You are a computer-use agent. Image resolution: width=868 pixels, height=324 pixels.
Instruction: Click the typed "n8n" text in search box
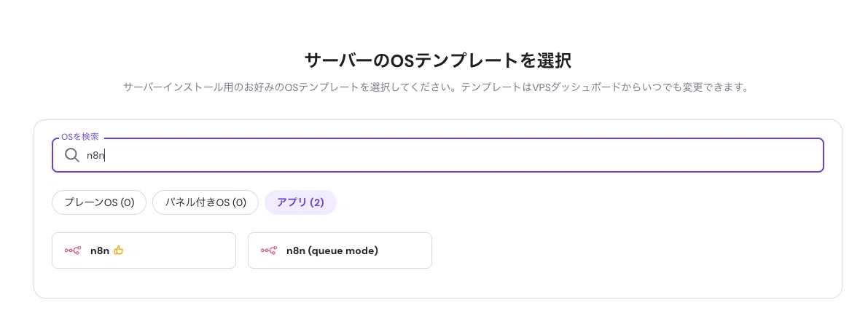95,155
